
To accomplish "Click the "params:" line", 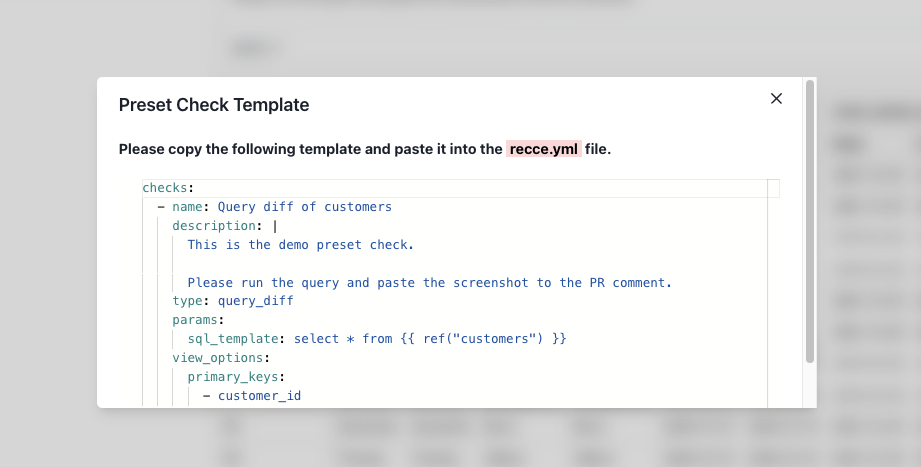I will coord(198,320).
